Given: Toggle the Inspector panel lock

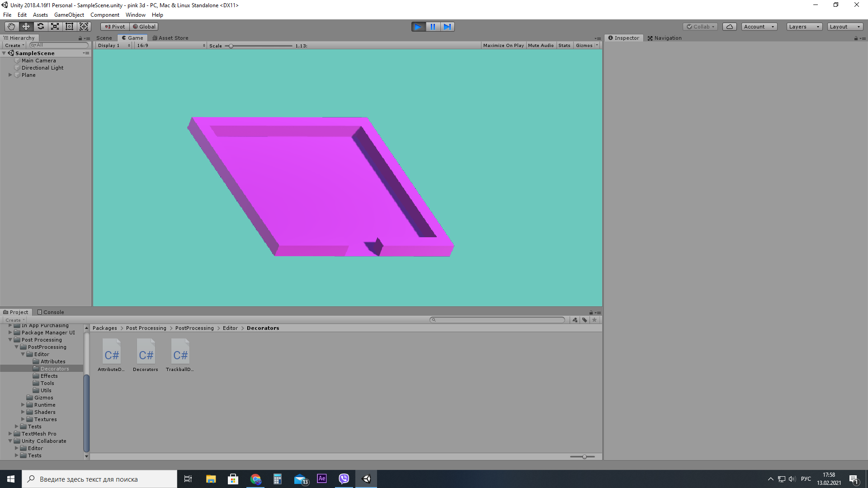Looking at the screenshot, I should pos(856,38).
